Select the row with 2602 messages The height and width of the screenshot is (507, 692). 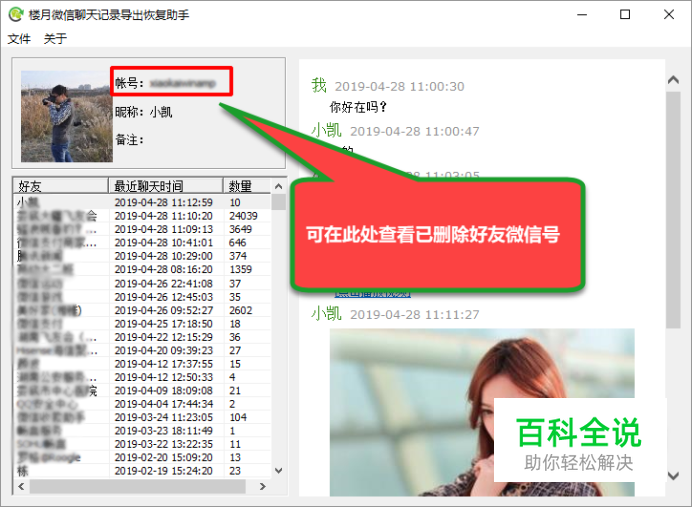[142, 310]
